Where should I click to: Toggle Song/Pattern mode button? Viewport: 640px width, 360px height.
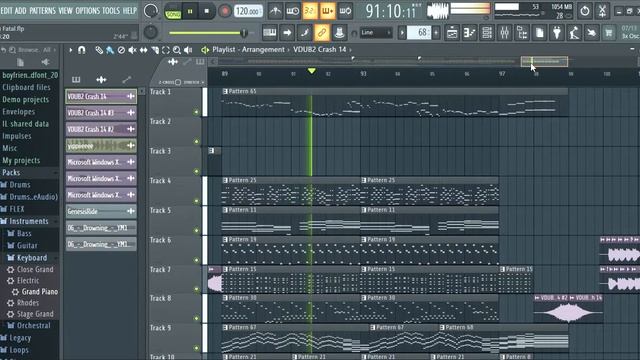173,12
